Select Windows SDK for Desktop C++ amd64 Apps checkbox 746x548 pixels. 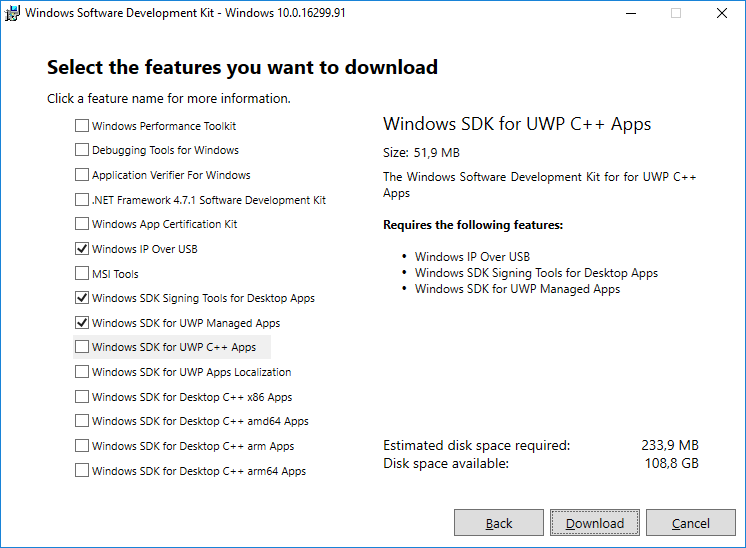(x=82, y=421)
